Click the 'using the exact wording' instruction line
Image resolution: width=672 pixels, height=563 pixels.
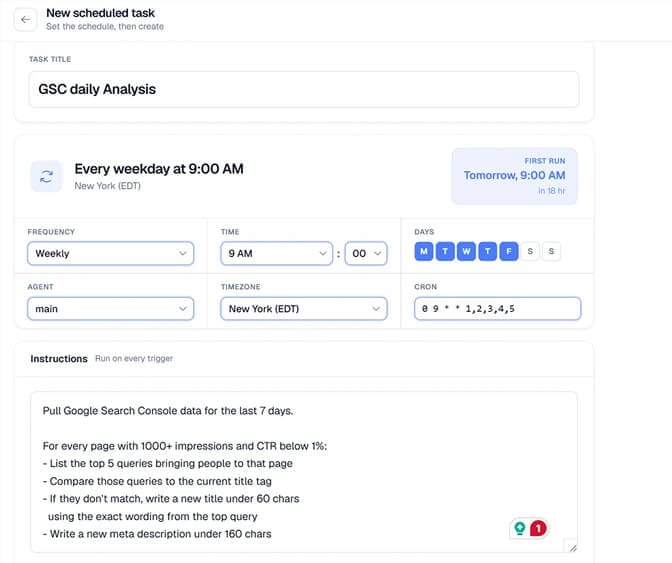(x=153, y=516)
